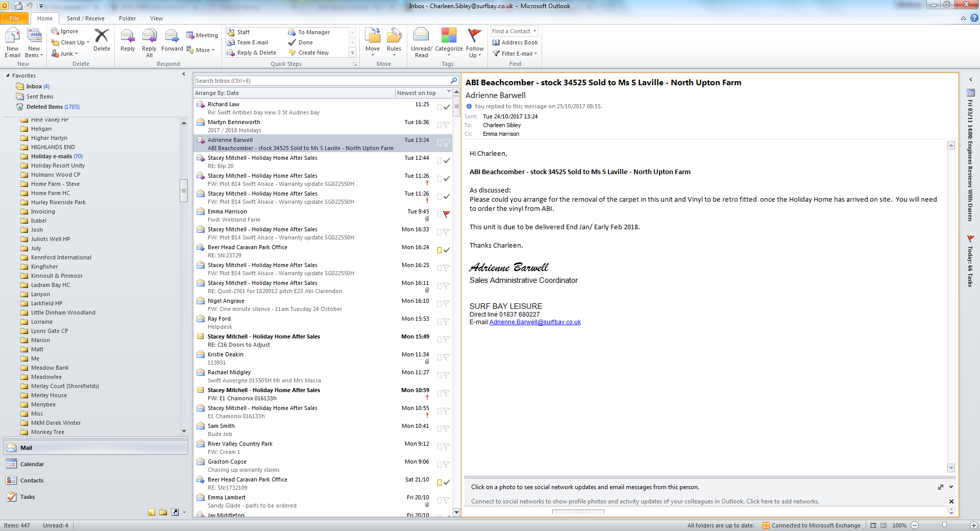Click the Search Inbox field
980x531 pixels.
pos(322,81)
